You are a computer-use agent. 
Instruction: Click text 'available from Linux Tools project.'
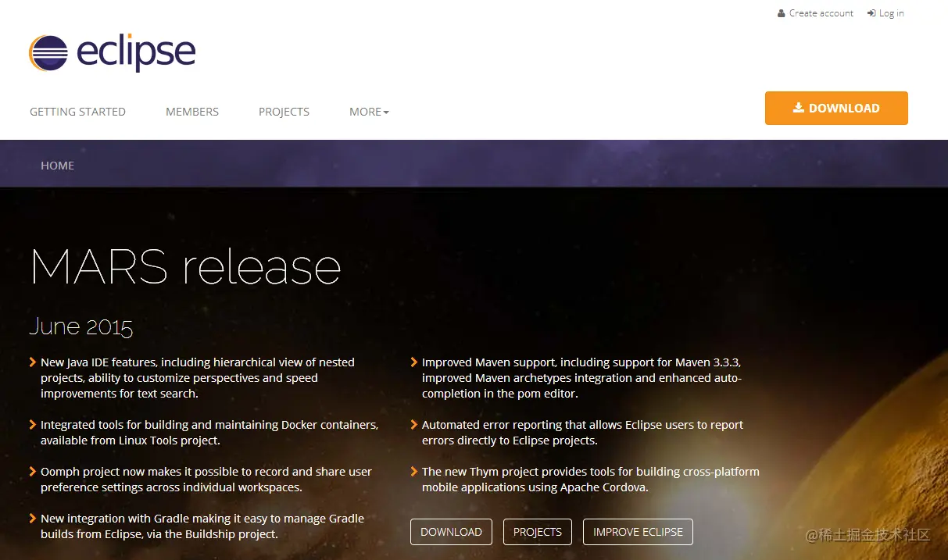tap(131, 441)
